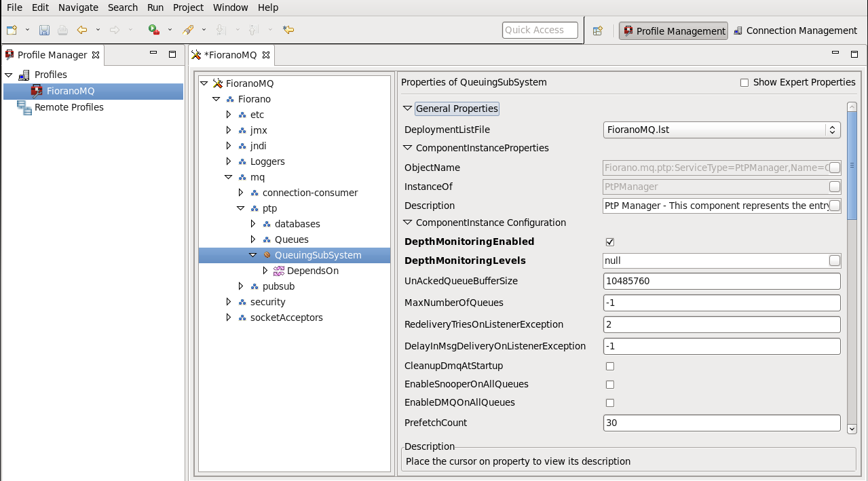Click the Run external tools icon
Viewport: 868px width, 481px height.
click(x=154, y=30)
